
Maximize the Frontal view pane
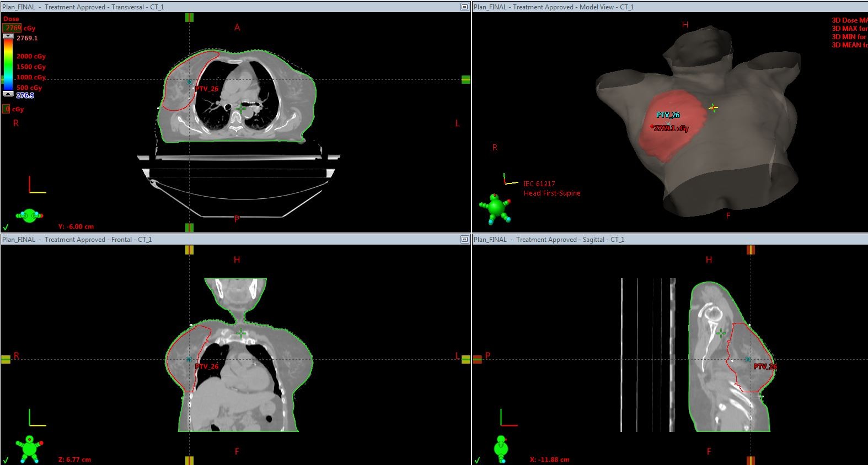pyautogui.click(x=464, y=240)
